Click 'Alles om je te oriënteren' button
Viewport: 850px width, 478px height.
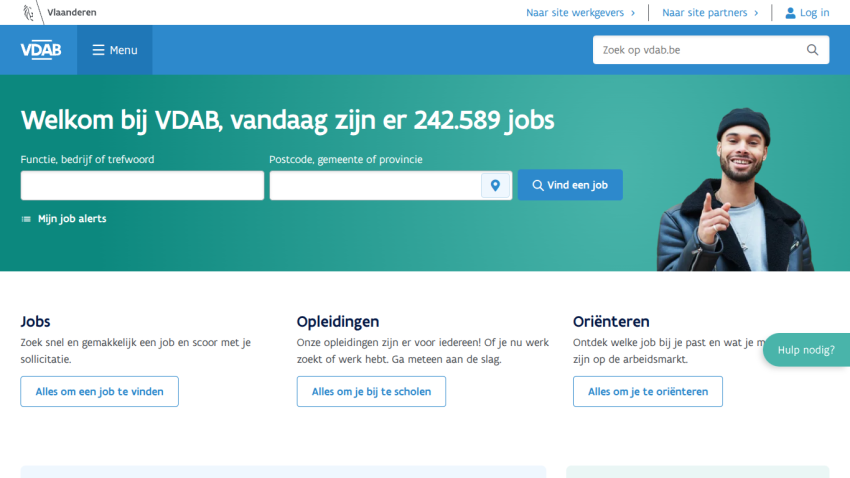click(x=648, y=391)
